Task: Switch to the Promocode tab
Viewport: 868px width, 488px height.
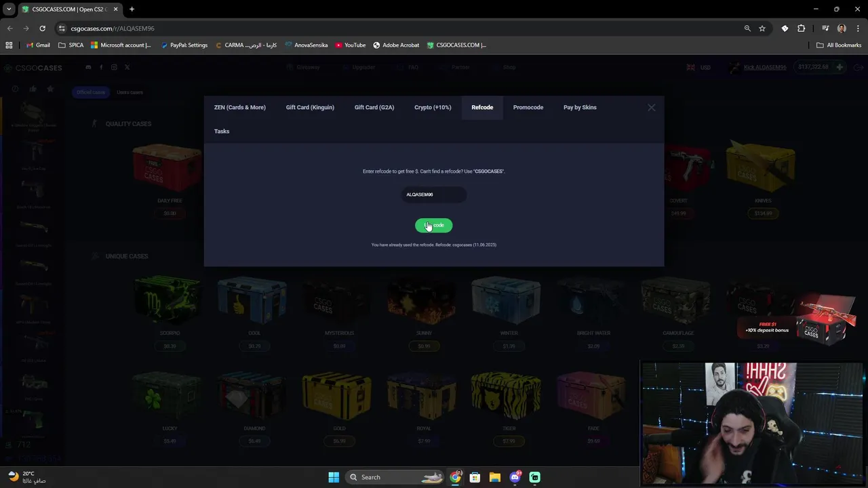Action: [x=528, y=107]
